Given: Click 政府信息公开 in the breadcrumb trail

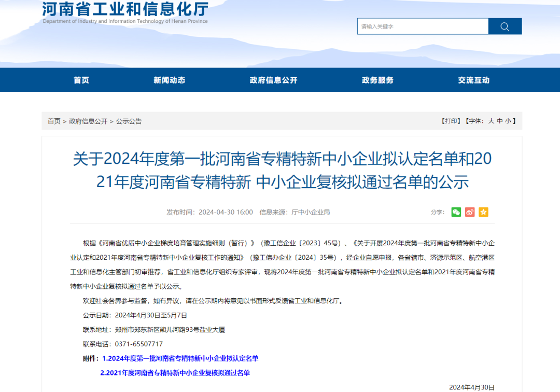Looking at the screenshot, I should tap(89, 121).
